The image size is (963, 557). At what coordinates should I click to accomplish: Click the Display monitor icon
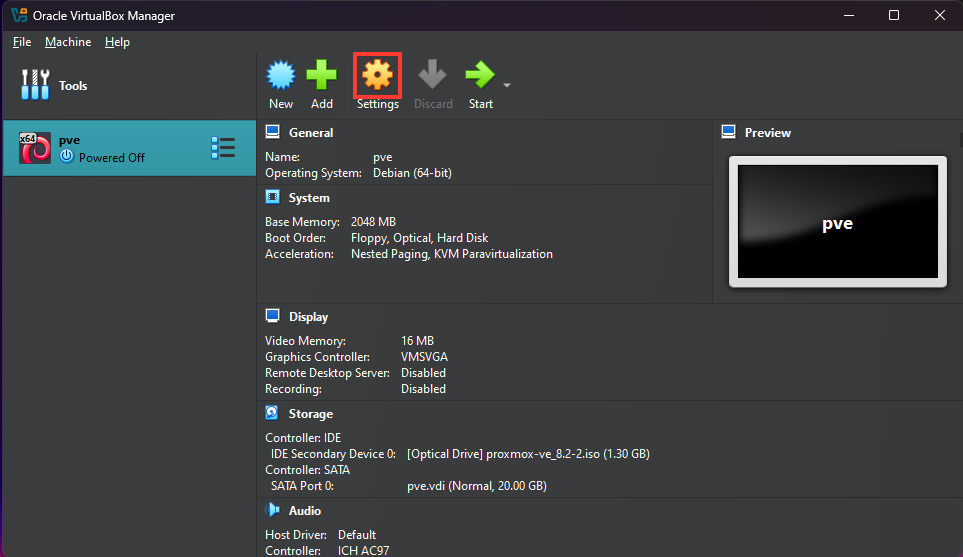pos(272,316)
